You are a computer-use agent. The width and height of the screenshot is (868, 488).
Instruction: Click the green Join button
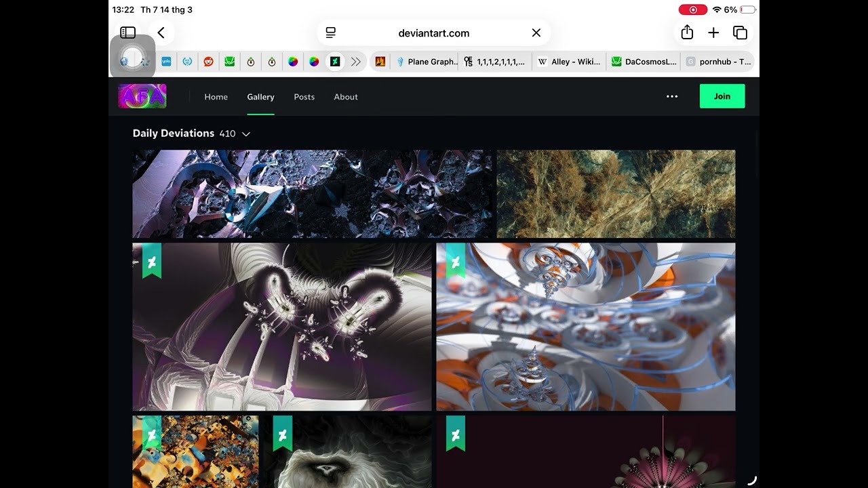click(x=722, y=96)
